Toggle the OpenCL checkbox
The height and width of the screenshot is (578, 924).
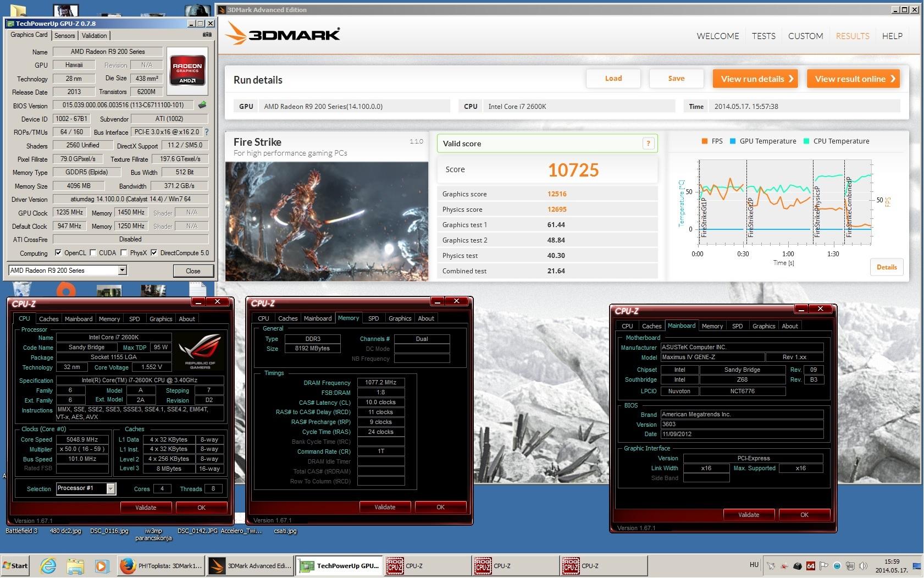point(58,253)
